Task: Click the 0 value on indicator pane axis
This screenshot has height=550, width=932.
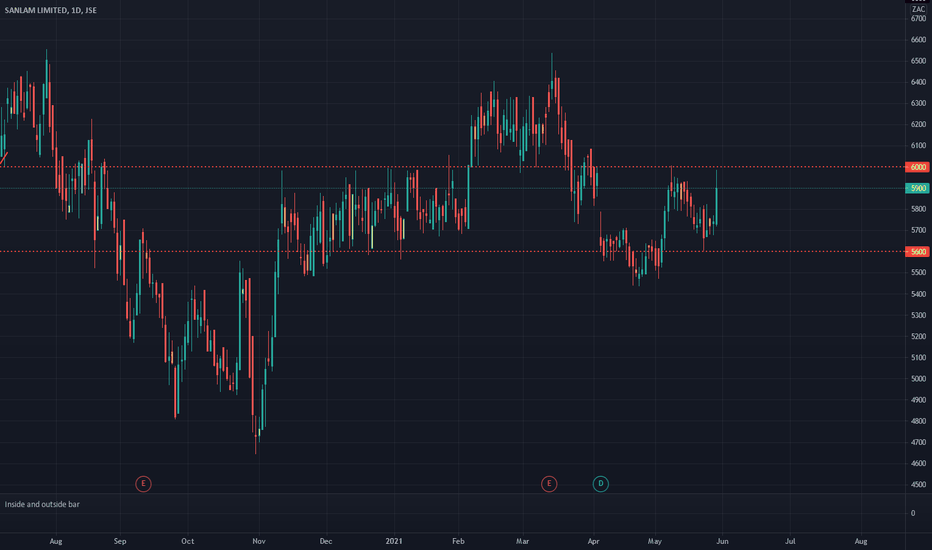Action: coord(913,513)
